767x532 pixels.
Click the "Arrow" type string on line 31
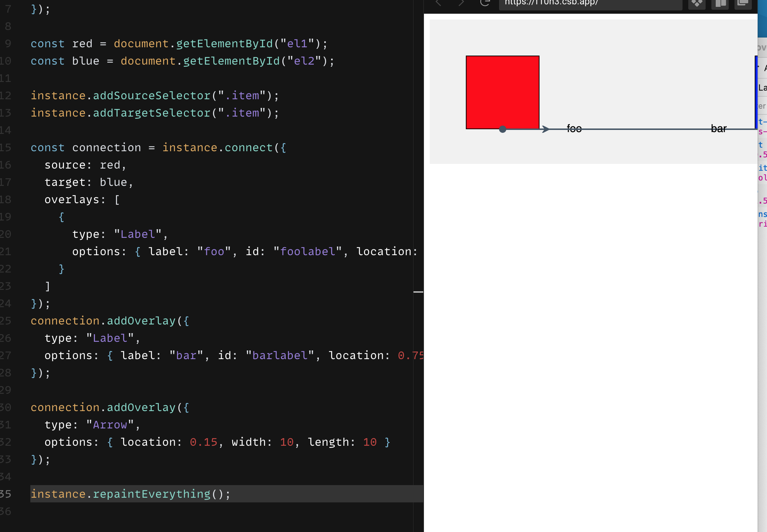tap(110, 425)
